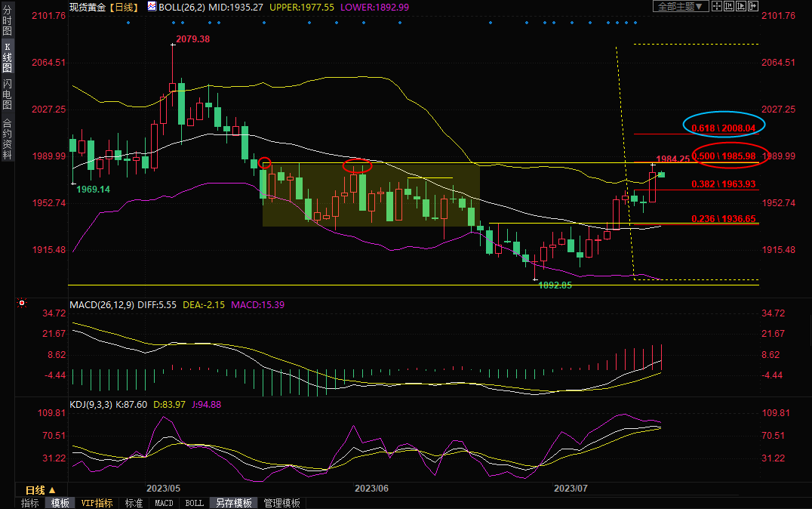Click the BOLL indicator chart icon
Image resolution: width=812 pixels, height=509 pixels.
[152, 7]
